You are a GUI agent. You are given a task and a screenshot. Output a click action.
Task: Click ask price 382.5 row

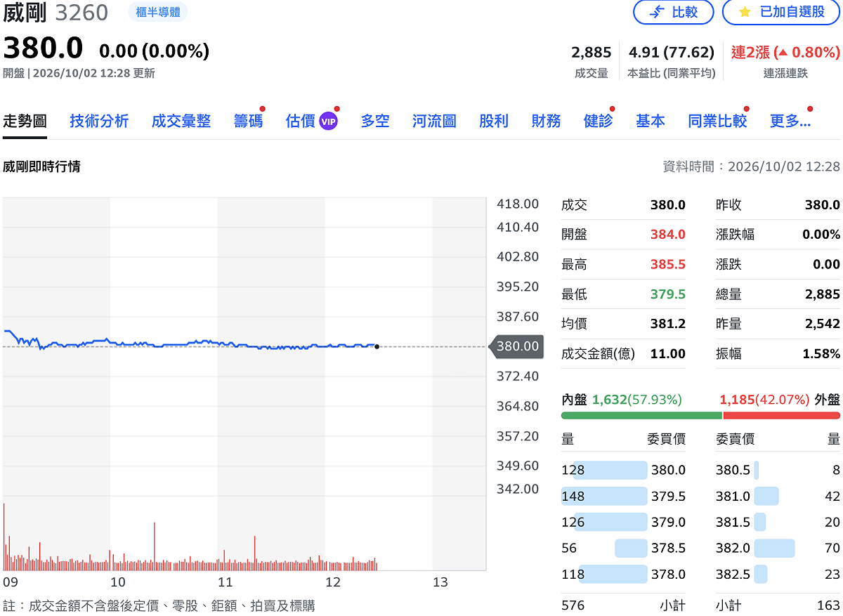point(778,574)
